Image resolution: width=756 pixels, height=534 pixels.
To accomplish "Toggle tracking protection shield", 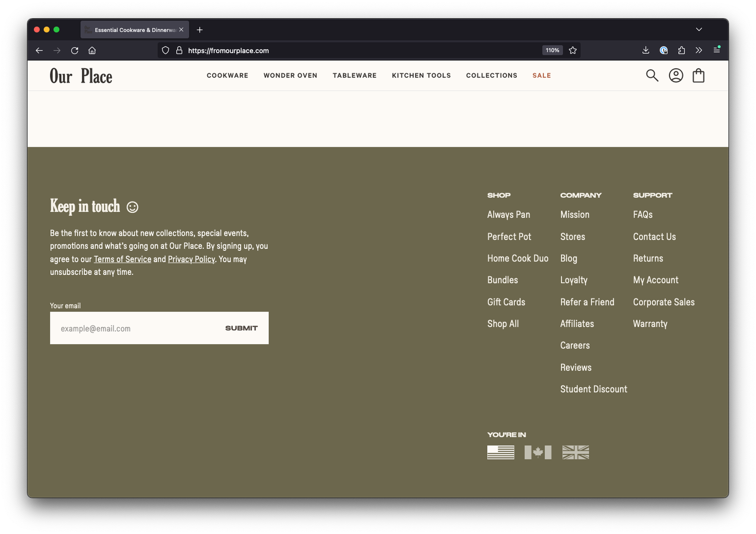I will 165,50.
